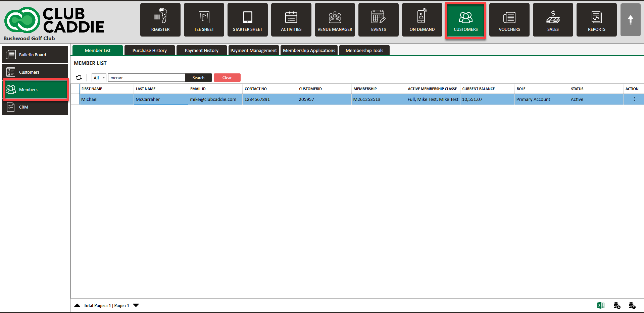The width and height of the screenshot is (644, 313).
Task: Launch the On Demand module
Action: 422,20
